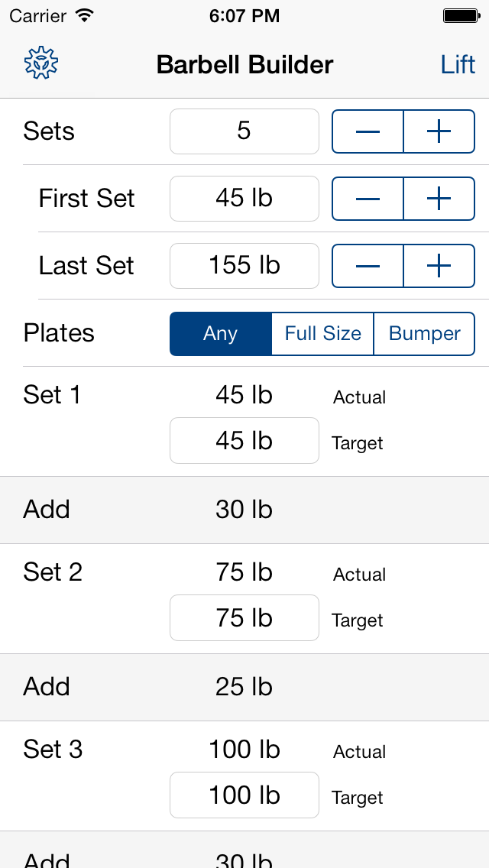Image resolution: width=489 pixels, height=868 pixels.
Task: Raise First Set weight with plus
Action: click(x=439, y=198)
